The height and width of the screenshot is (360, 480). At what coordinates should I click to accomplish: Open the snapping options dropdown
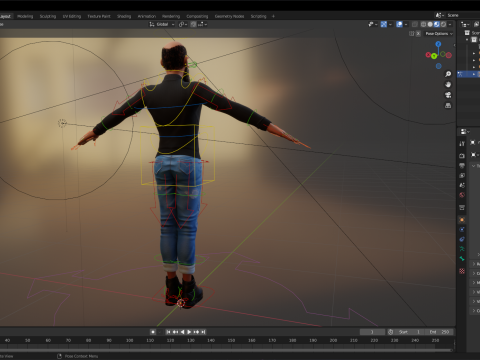203,24
